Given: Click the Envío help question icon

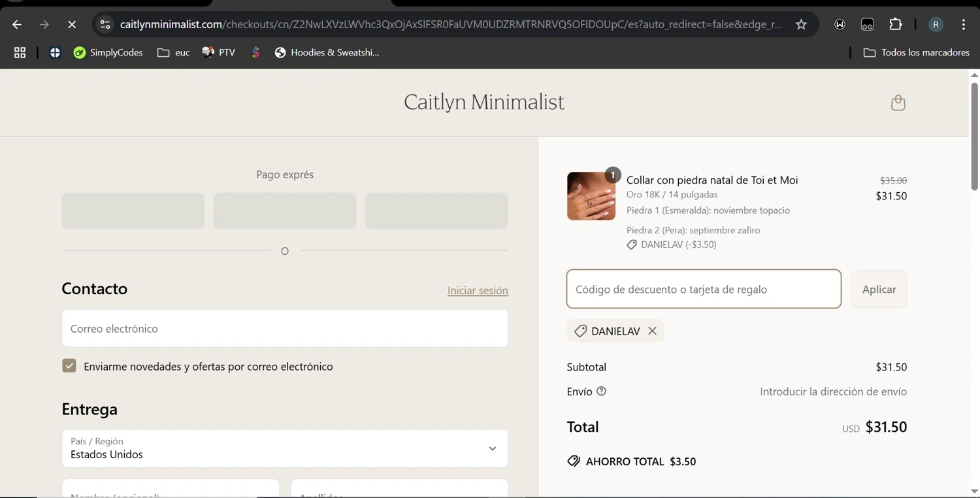Looking at the screenshot, I should pyautogui.click(x=602, y=391).
